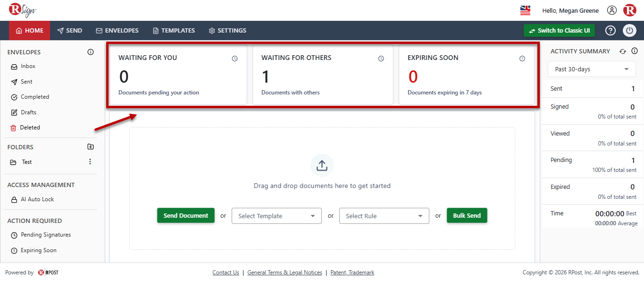Expand the Select Template dropdown
The height and width of the screenshot is (281, 644).
276,216
